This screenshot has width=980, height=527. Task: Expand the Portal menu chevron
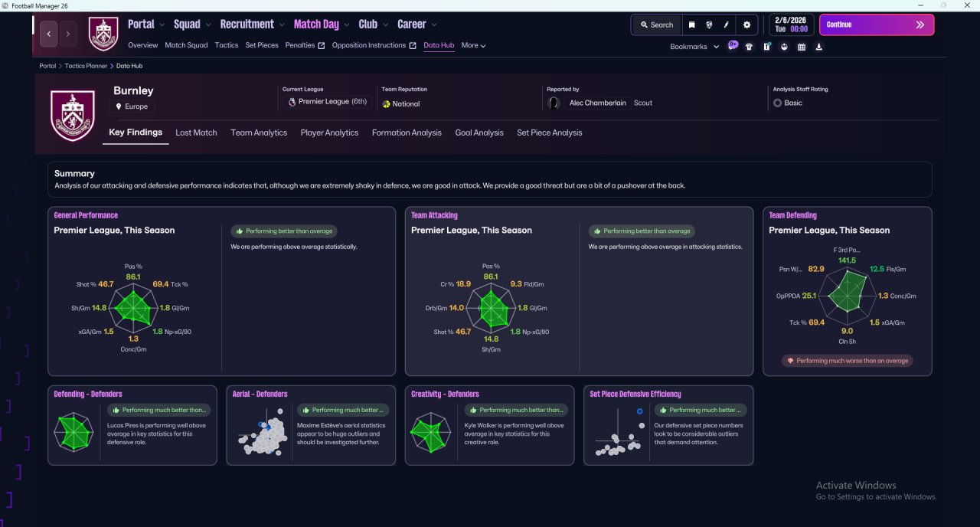coord(162,25)
